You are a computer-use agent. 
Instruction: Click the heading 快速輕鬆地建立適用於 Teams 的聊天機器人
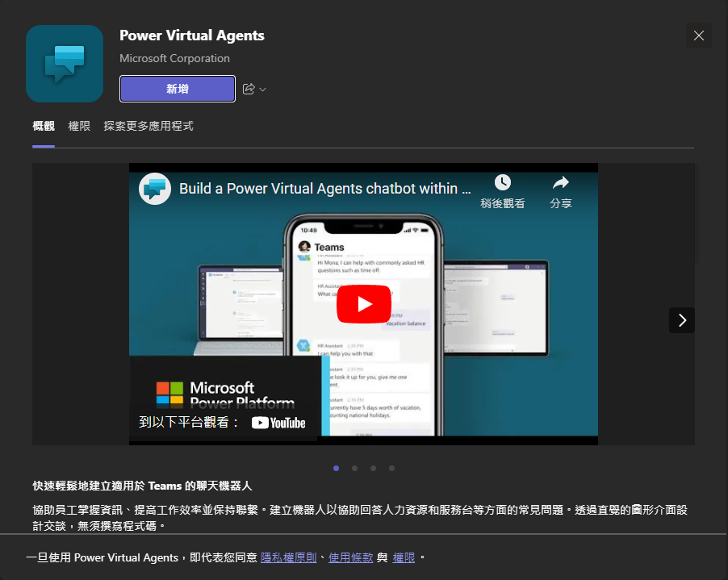click(x=142, y=486)
